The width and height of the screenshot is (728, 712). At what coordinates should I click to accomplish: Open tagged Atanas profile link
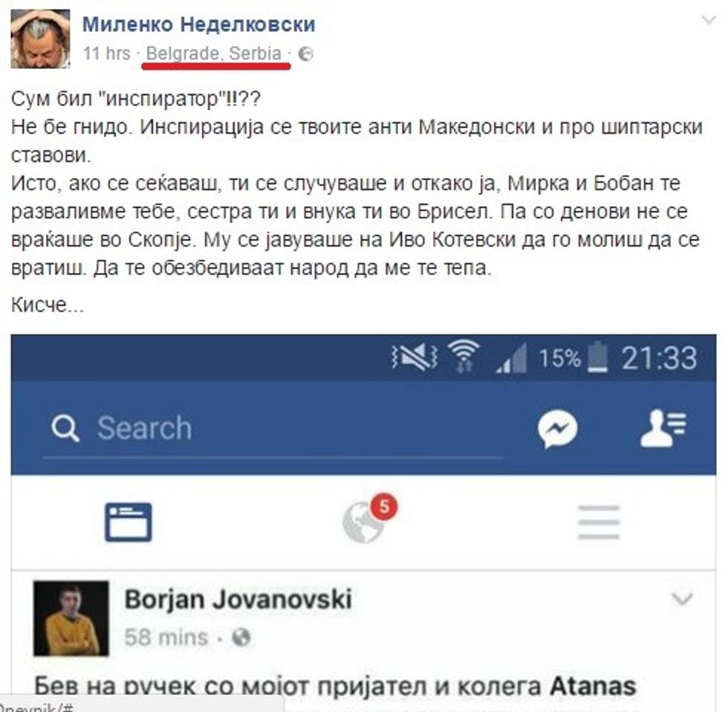[x=593, y=687]
